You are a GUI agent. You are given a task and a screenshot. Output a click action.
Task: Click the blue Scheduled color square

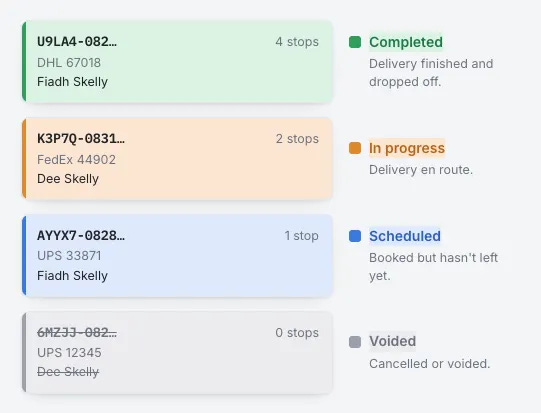tap(355, 236)
